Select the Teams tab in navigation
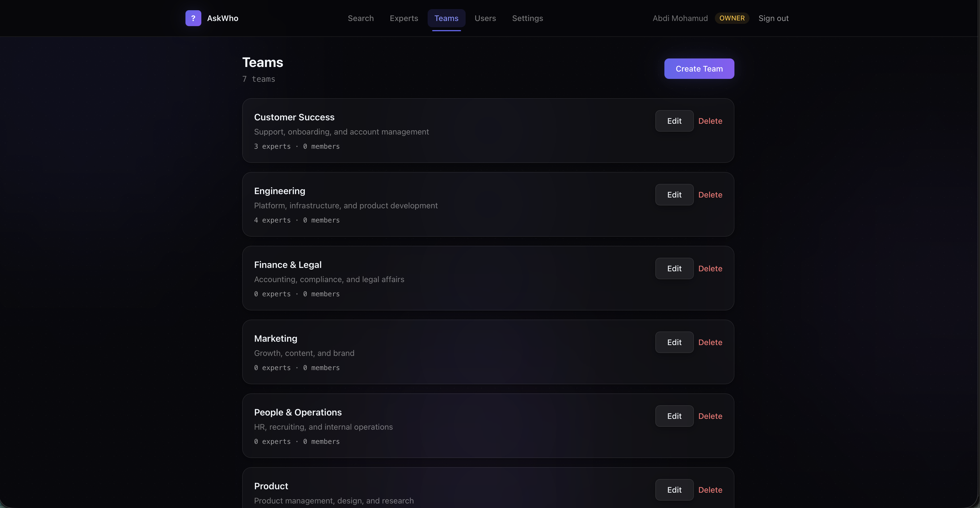The image size is (980, 508). [x=446, y=18]
